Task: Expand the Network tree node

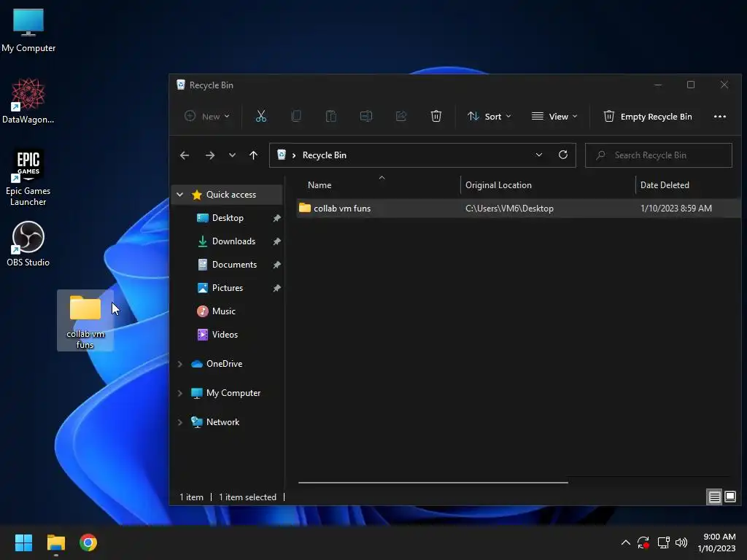Action: [180, 422]
